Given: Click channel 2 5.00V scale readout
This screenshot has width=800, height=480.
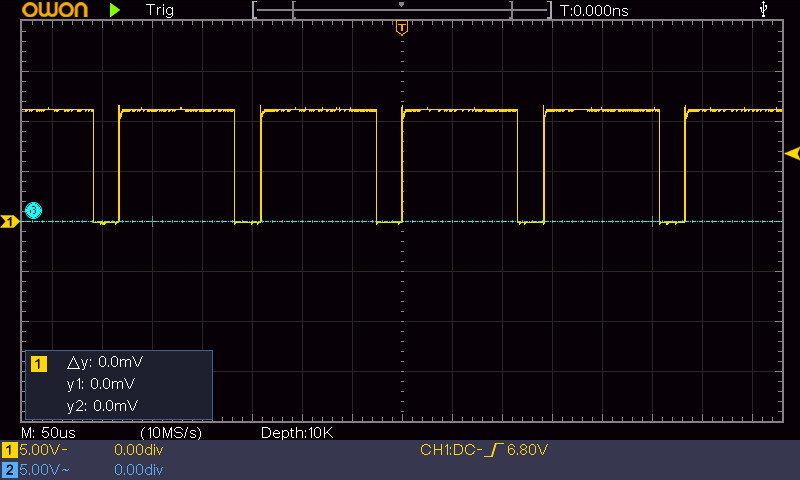Looking at the screenshot, I should click(x=44, y=470).
